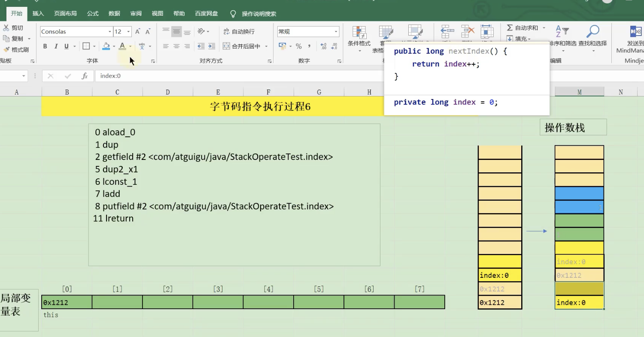The image size is (644, 337).
Task: Expand the fill color dropdown arrow
Action: (x=114, y=46)
